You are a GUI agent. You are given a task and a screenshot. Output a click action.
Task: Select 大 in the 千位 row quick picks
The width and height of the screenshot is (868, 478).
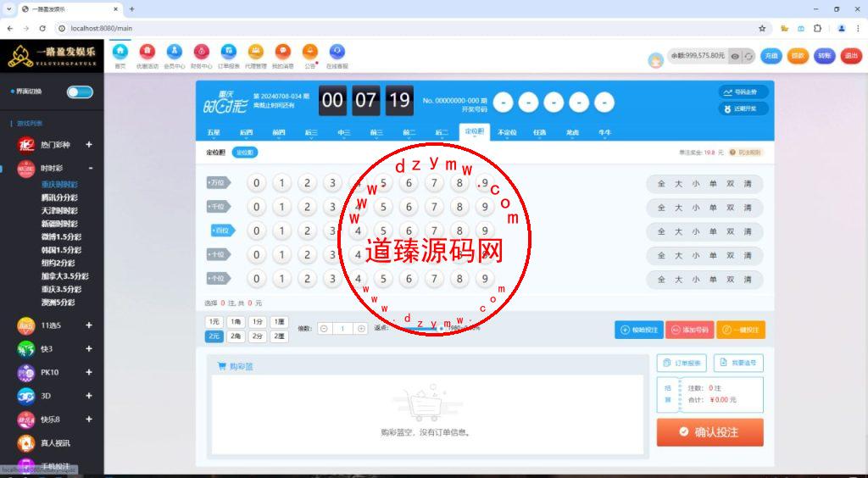(x=678, y=208)
